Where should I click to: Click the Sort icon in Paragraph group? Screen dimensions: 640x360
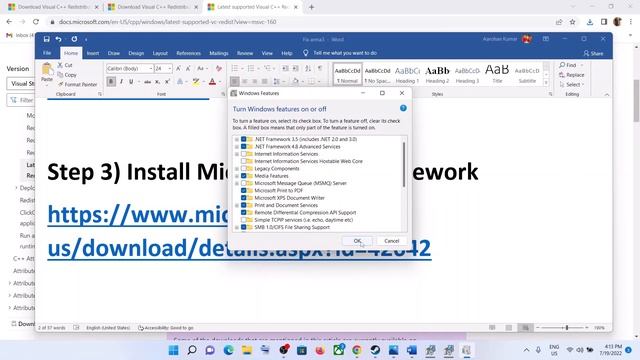(x=308, y=68)
